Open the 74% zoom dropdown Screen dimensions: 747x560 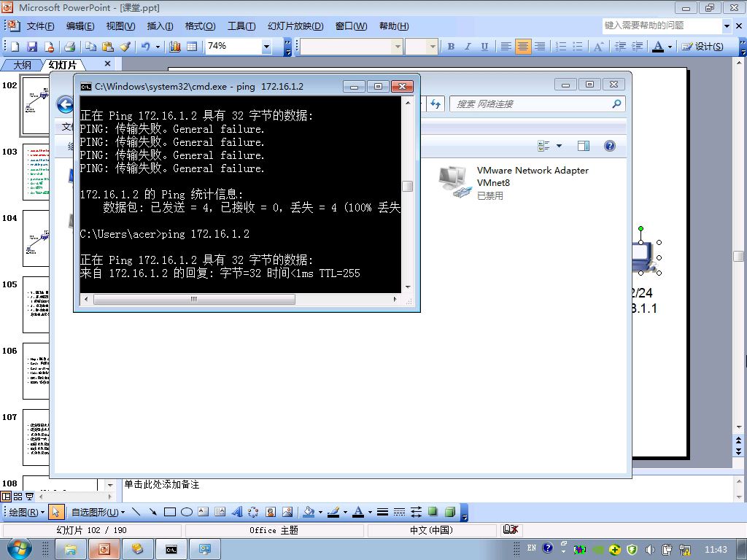tap(266, 46)
